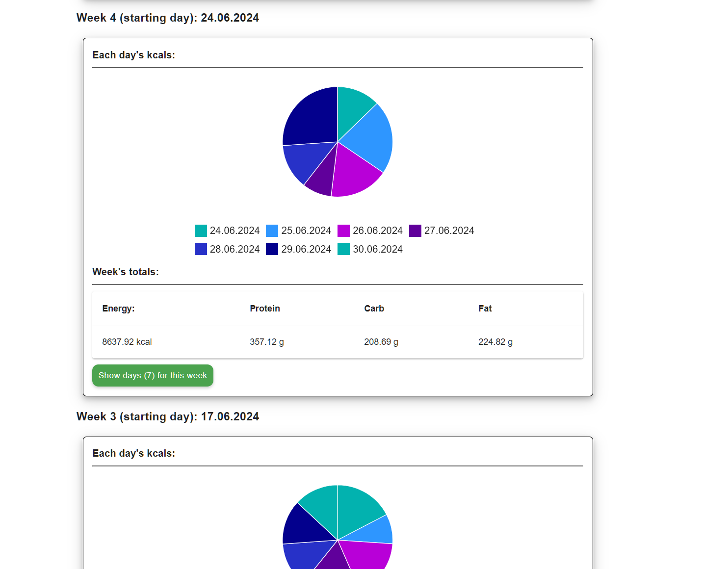Hide the 26.06.2024 dataset via legend text
The image size is (728, 569).
coord(377,231)
